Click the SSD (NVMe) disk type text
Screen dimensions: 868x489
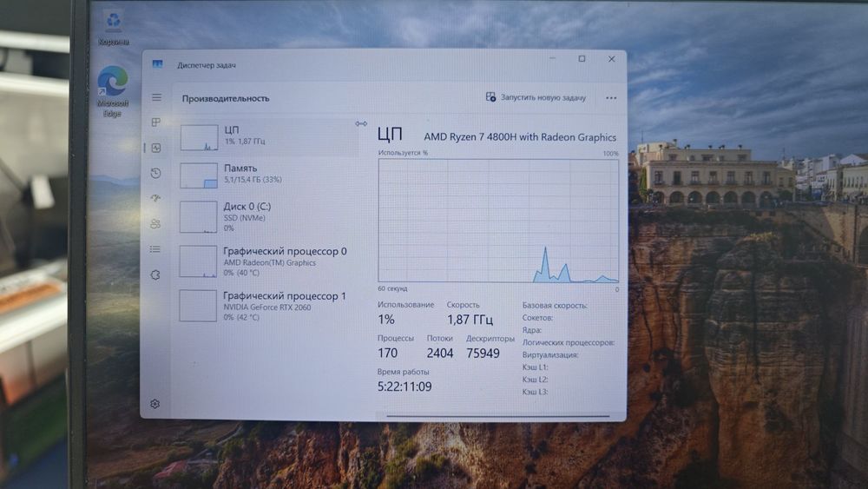(x=244, y=218)
